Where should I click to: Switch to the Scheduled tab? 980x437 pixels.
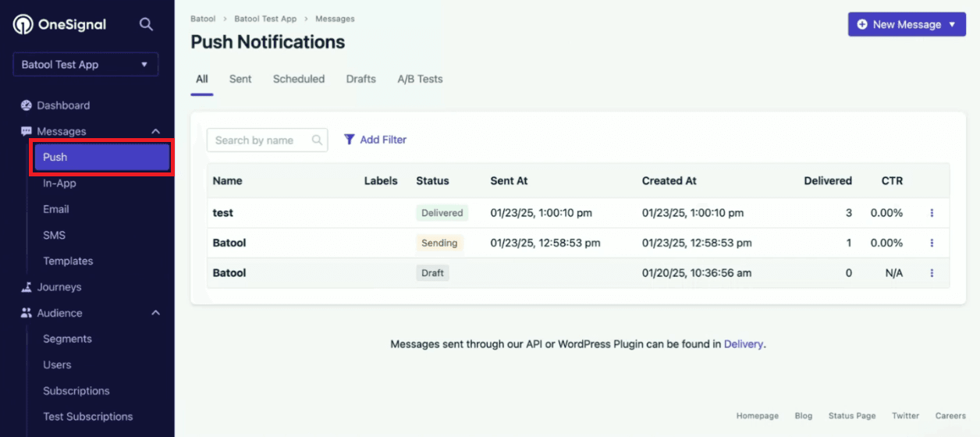(298, 79)
